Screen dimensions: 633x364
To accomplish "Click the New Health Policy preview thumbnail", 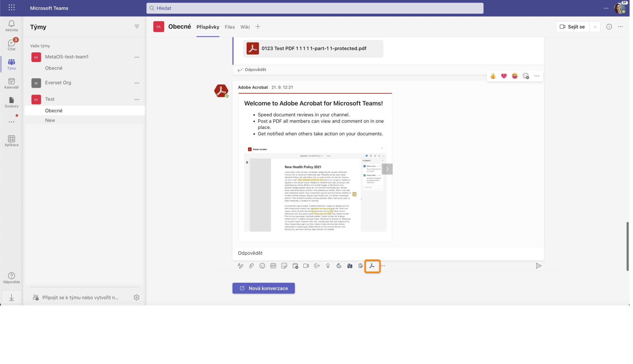I will pos(315,188).
